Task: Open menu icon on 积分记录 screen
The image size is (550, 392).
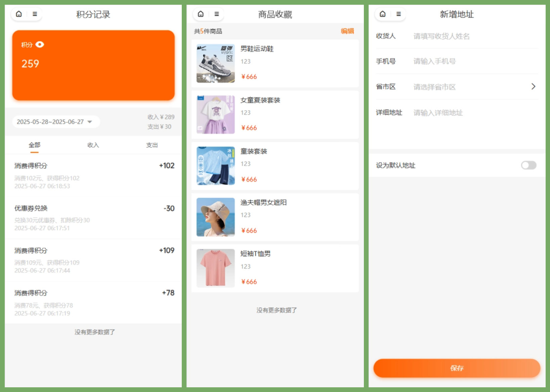Action: 35,14
